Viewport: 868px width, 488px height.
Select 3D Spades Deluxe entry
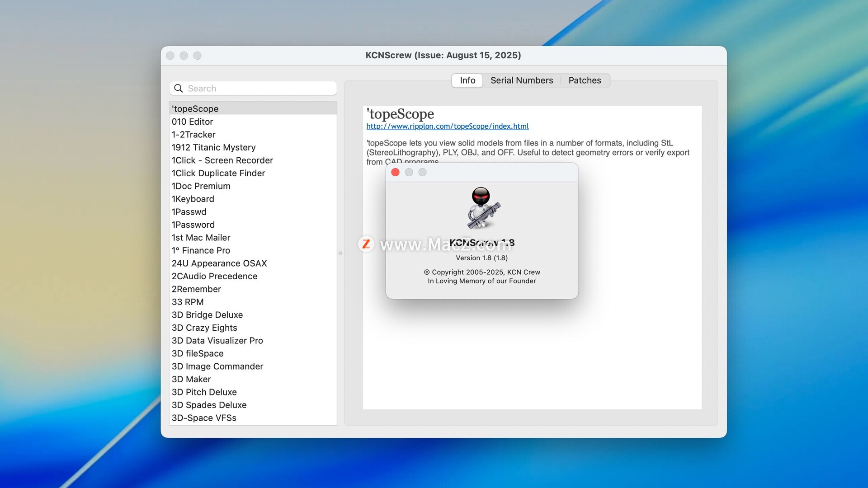[253, 405]
